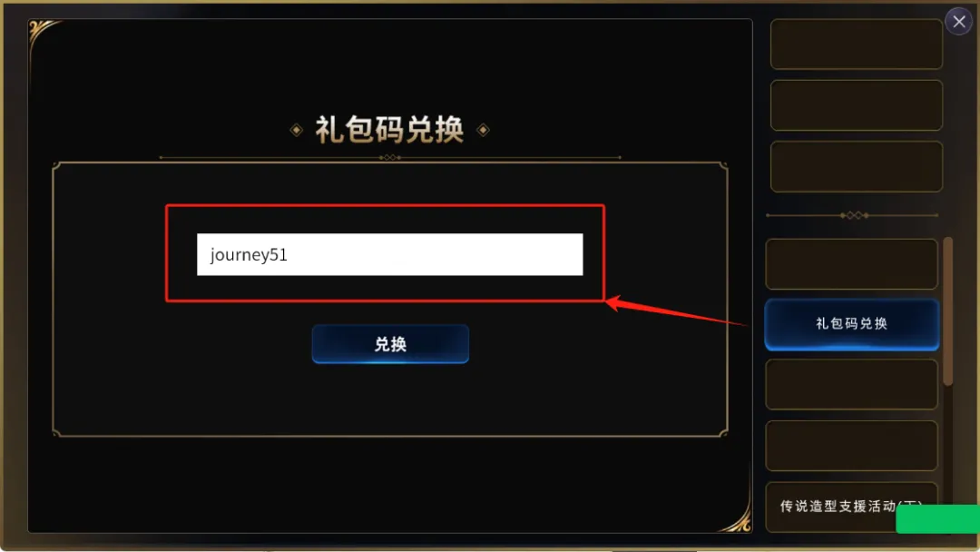
Task: Open the 传说造型支援活动 sidebar tab
Action: [851, 507]
